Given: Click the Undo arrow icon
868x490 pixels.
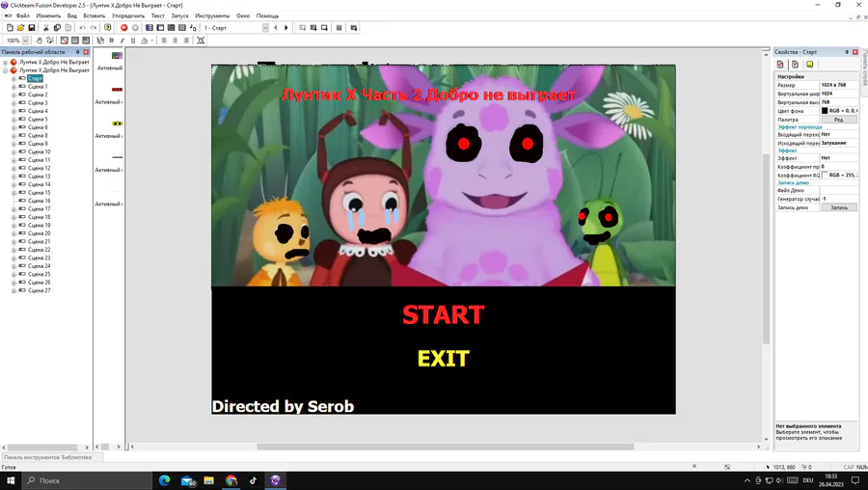Looking at the screenshot, I should click(83, 28).
